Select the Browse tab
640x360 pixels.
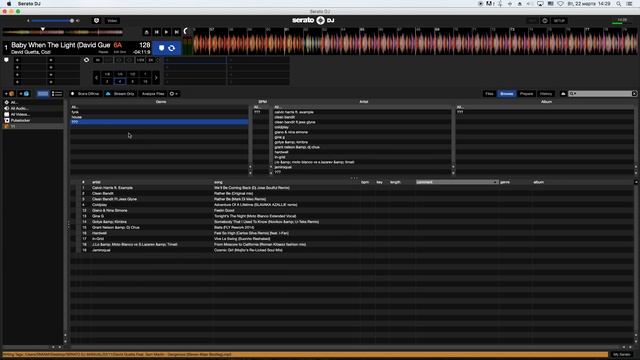[507, 94]
